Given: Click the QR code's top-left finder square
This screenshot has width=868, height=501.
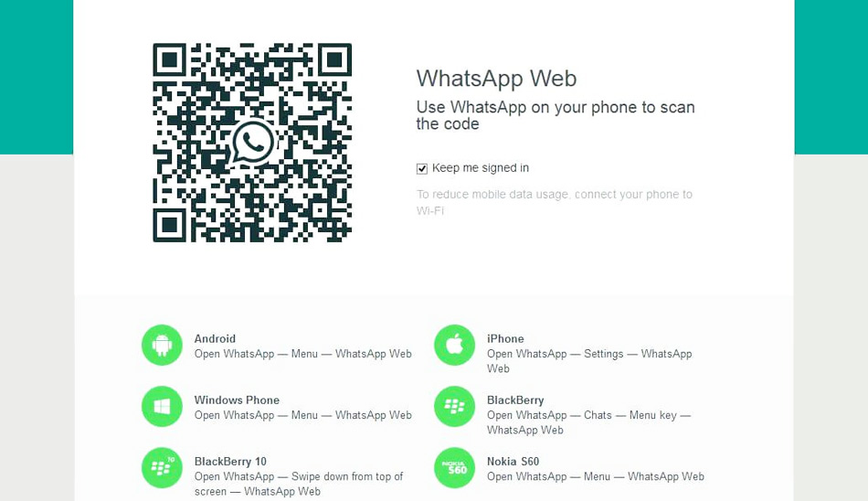Looking at the screenshot, I should 169,59.
